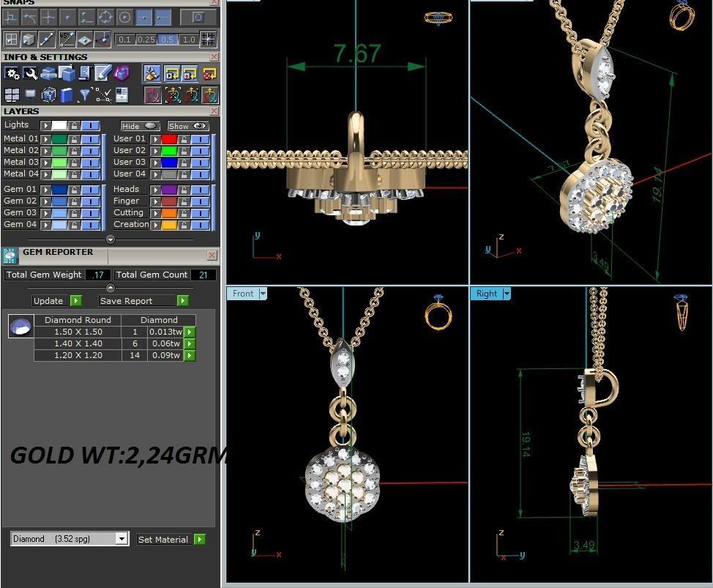Select the Front viewport tab label
The height and width of the screenshot is (588, 713).
point(243,294)
